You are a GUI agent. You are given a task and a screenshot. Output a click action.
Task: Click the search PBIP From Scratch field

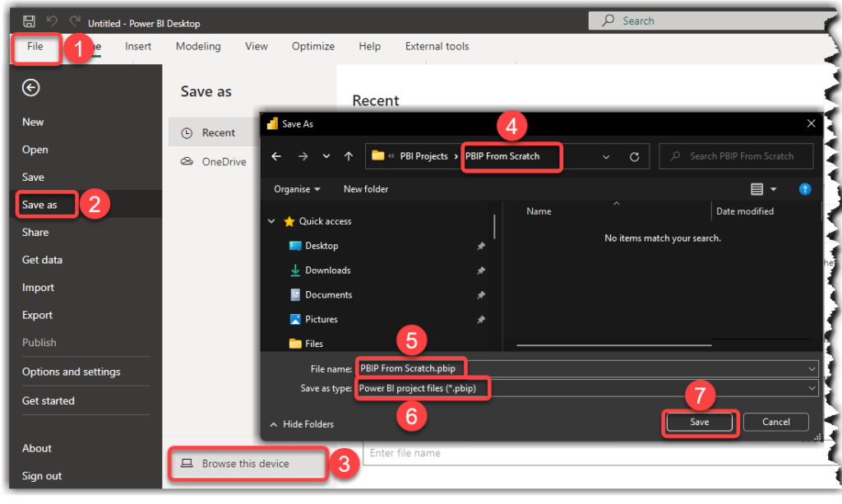736,156
